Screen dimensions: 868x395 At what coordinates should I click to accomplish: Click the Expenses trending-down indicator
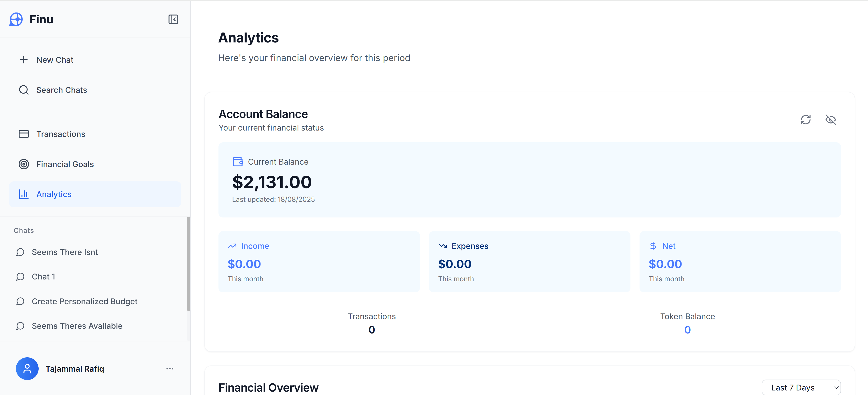tap(443, 246)
